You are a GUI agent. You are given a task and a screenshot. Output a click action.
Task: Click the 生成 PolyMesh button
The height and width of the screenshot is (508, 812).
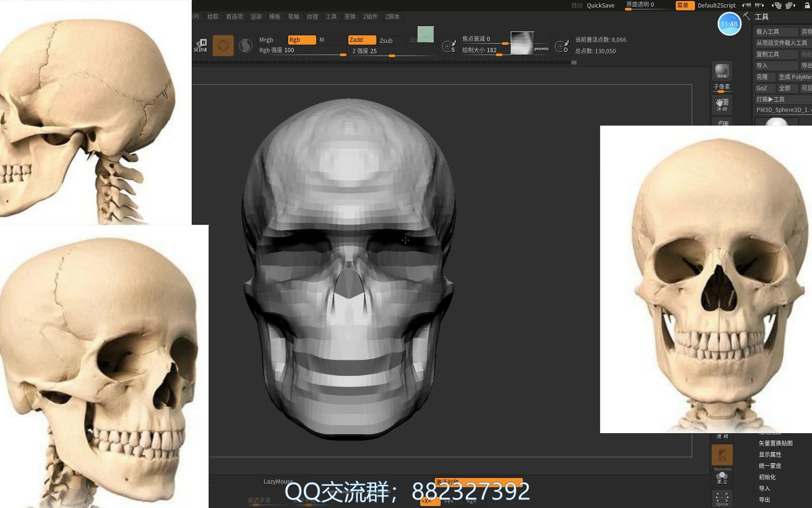(795, 77)
